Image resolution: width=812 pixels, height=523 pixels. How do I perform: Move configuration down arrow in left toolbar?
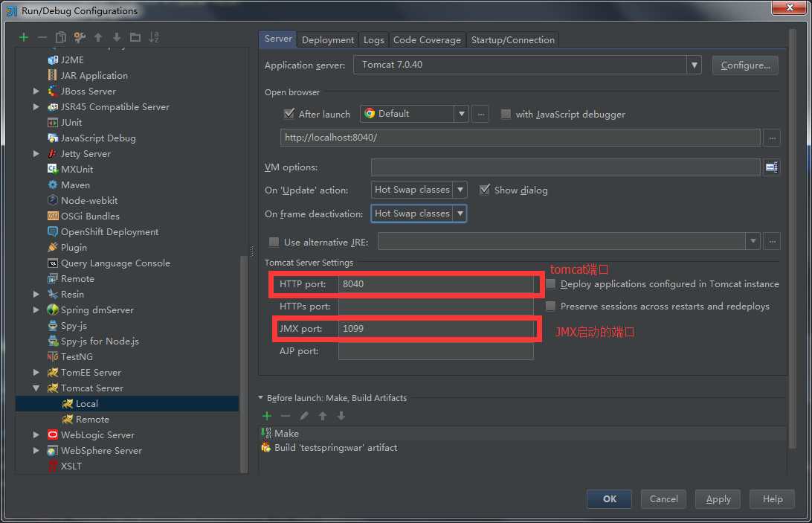[x=117, y=37]
